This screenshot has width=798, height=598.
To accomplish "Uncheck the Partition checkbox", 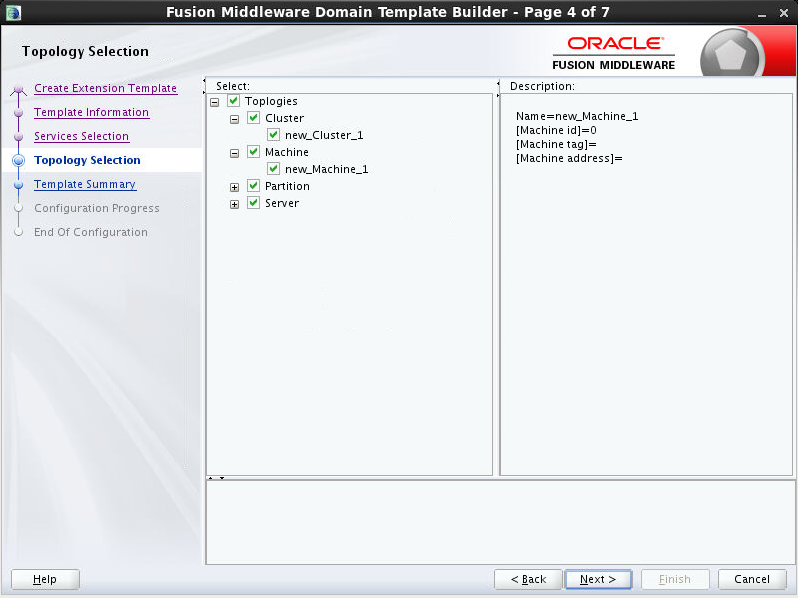I will click(253, 186).
